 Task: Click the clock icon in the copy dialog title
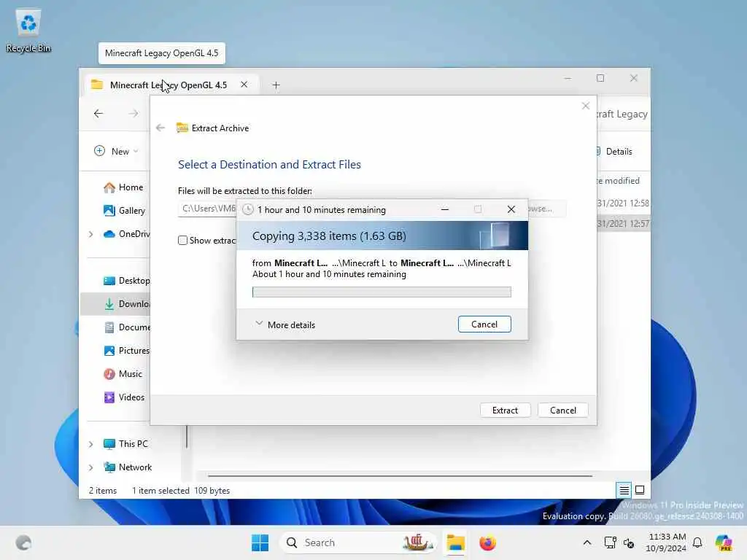[x=248, y=209]
